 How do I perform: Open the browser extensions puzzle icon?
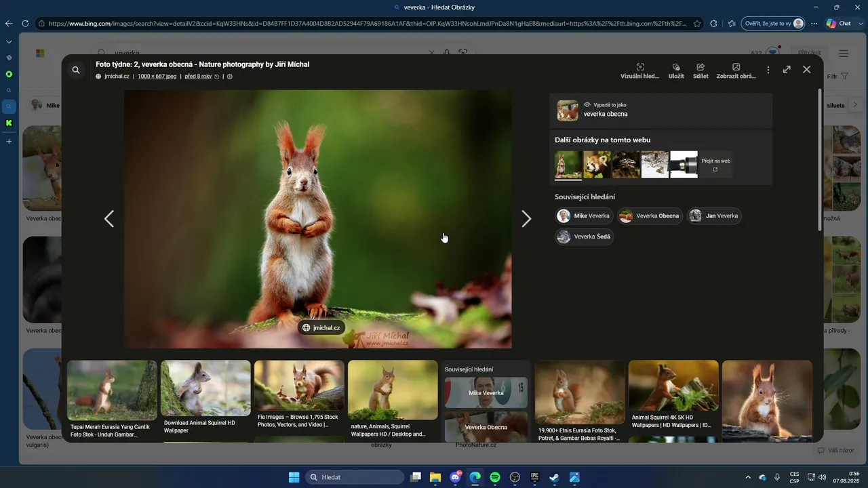[714, 23]
